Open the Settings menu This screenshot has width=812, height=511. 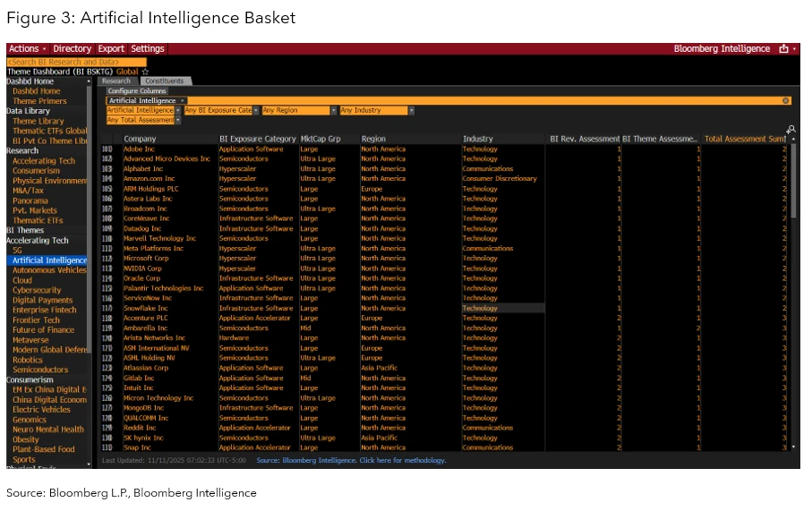(148, 48)
